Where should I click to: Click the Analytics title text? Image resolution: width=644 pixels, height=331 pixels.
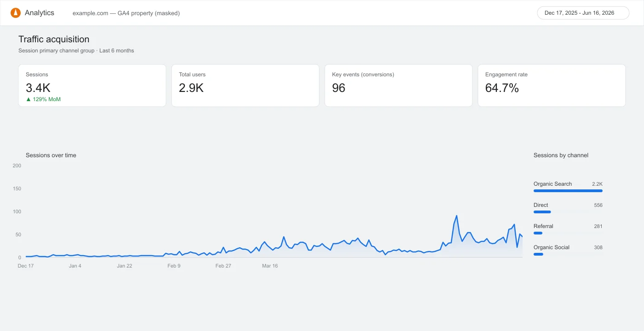[40, 13]
